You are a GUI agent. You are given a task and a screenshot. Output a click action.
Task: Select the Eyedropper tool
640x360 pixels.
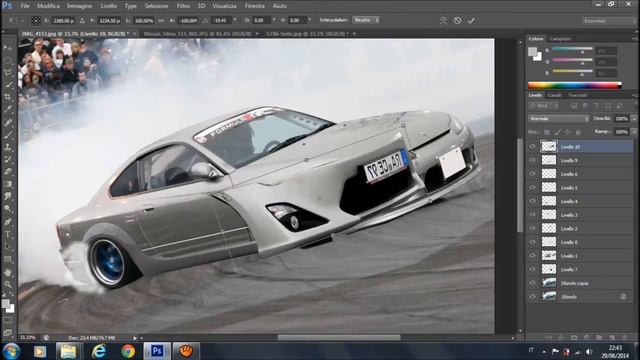(x=8, y=109)
